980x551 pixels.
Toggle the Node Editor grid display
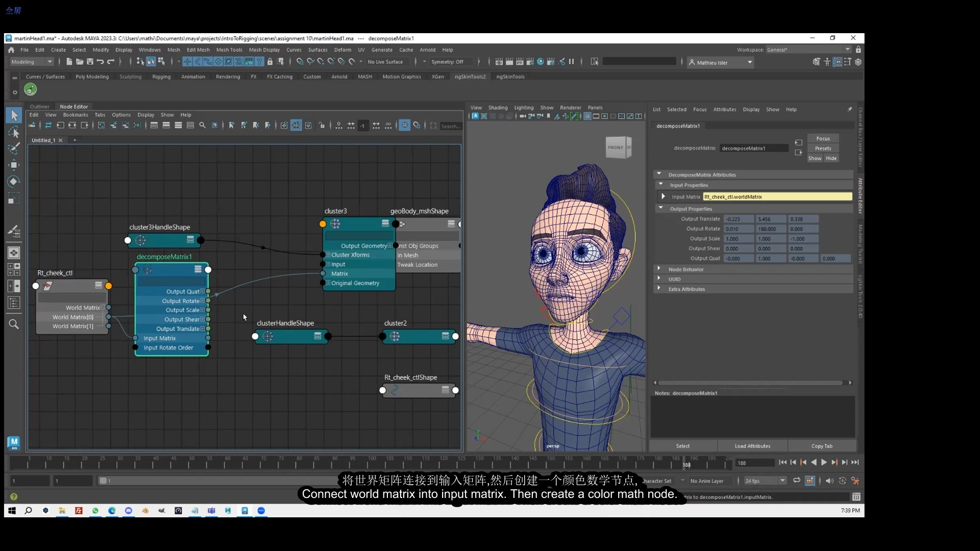click(404, 126)
